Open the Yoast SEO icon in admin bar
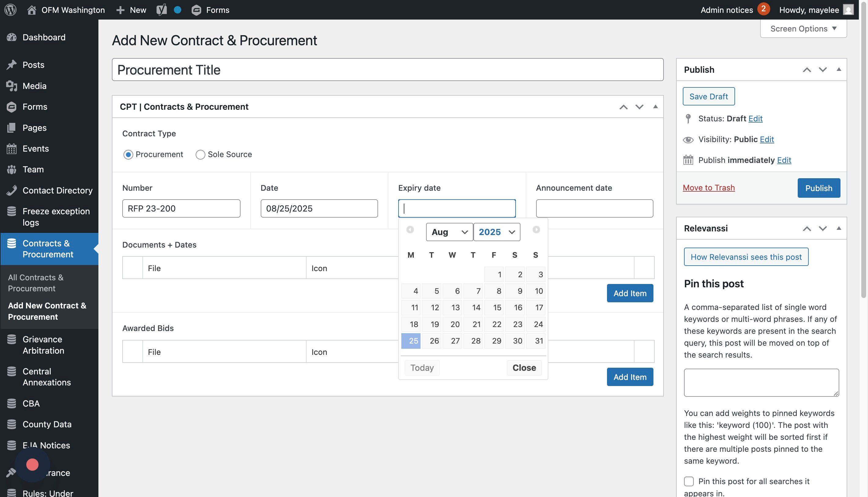868x497 pixels. 161,9
